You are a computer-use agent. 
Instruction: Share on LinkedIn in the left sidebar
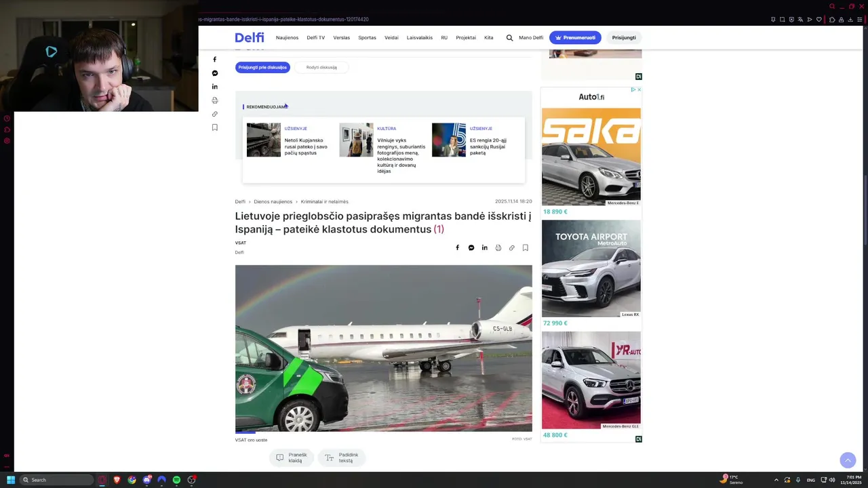pos(215,87)
